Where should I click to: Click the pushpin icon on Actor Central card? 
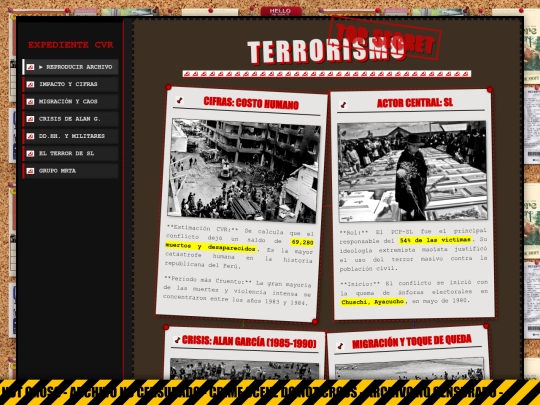click(343, 104)
